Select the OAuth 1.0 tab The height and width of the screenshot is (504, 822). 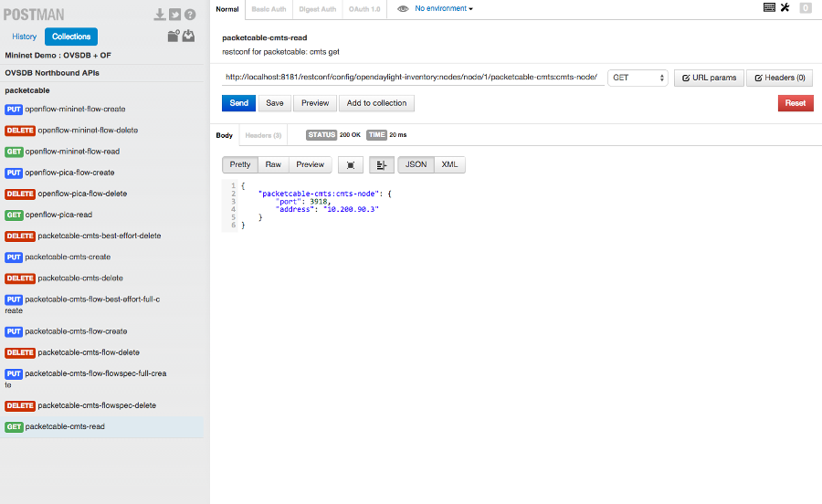pyautogui.click(x=364, y=9)
